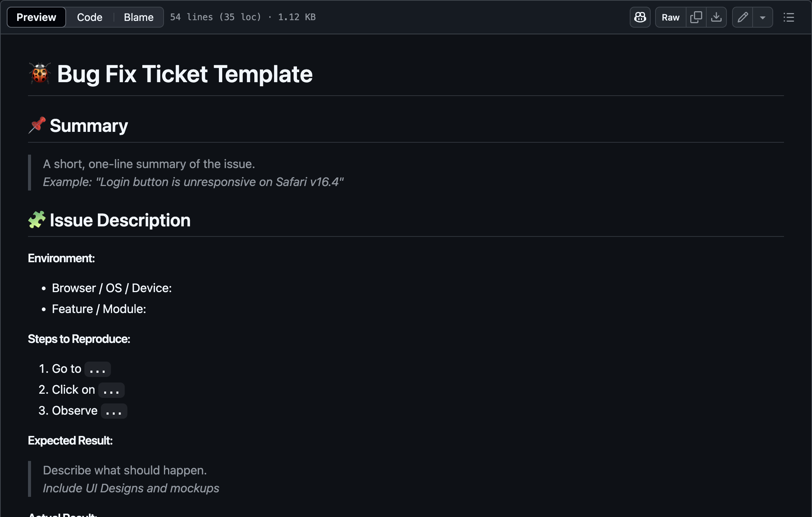Click the 'Feature / Module:' bullet
This screenshot has width=812, height=517.
pyautogui.click(x=99, y=309)
